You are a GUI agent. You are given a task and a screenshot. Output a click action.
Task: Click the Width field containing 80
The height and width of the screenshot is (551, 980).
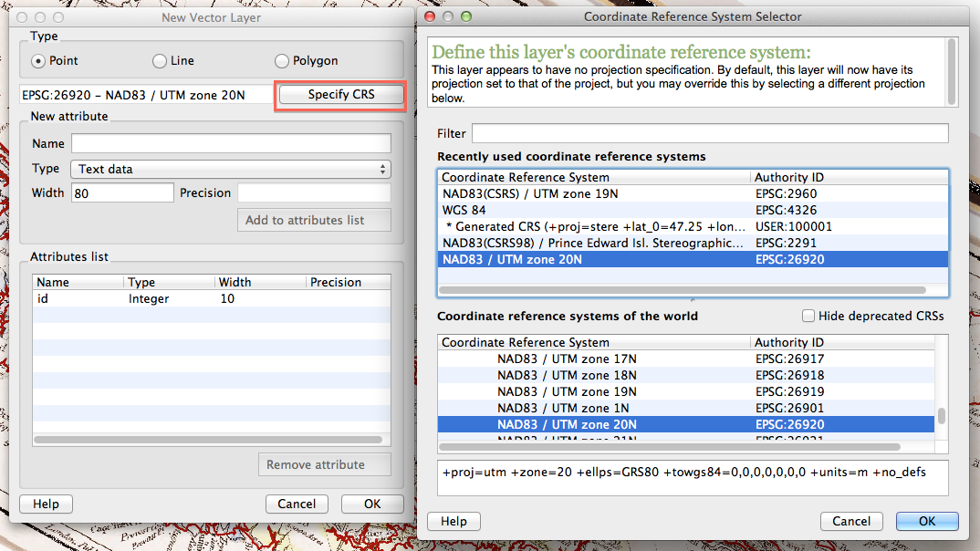(x=120, y=192)
